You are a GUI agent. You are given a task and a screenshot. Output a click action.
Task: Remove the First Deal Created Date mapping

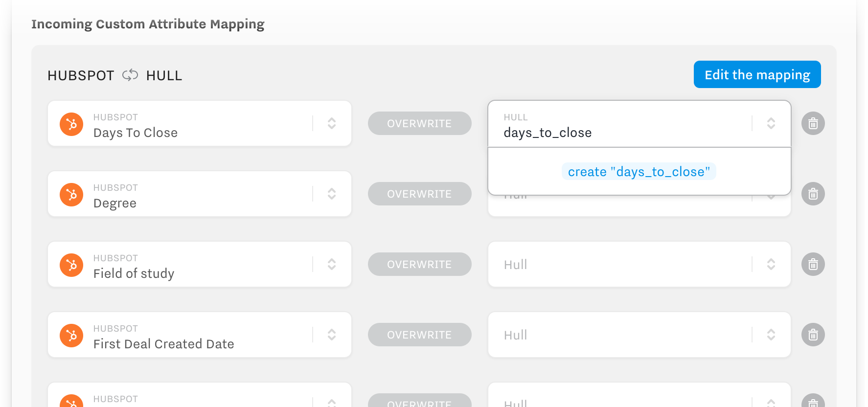(x=813, y=335)
